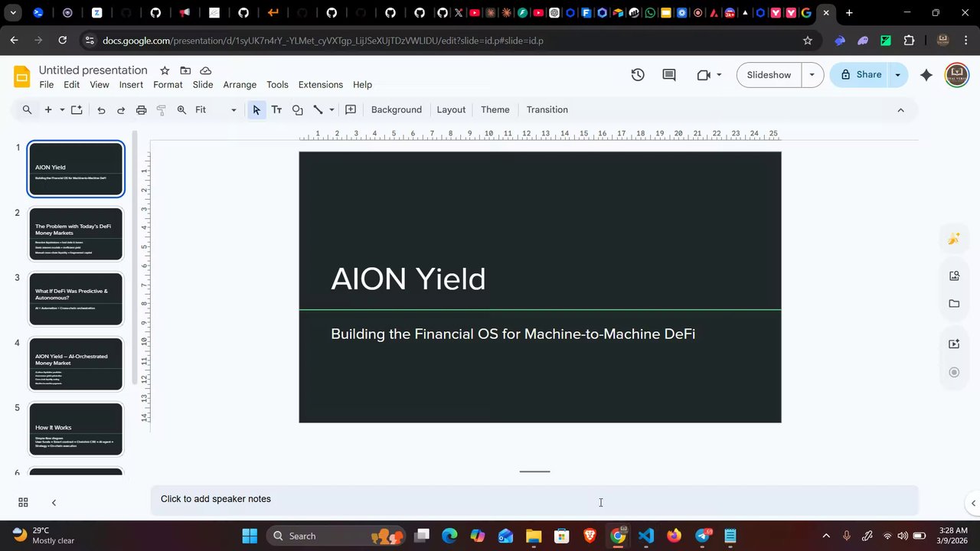980x551 pixels.
Task: Click the Redo arrow
Action: 121,110
